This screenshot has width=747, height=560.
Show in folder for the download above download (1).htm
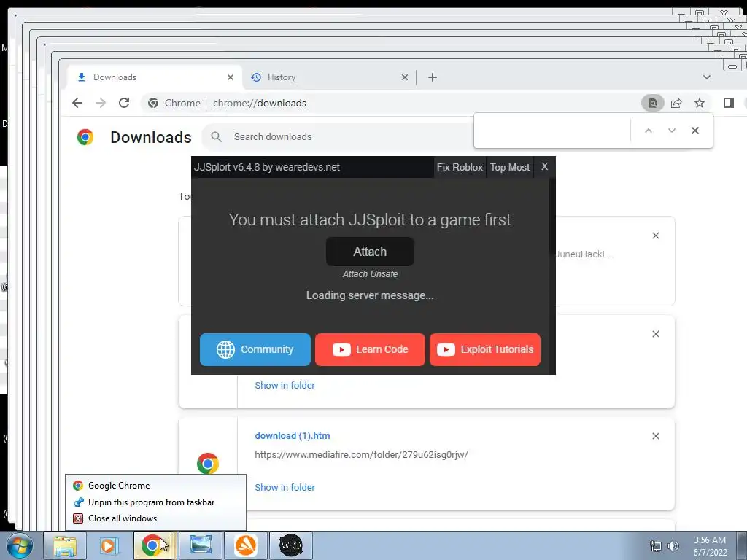285,385
